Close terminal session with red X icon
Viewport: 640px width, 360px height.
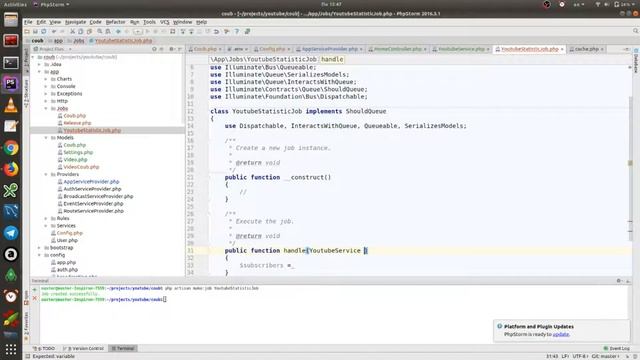point(35,298)
